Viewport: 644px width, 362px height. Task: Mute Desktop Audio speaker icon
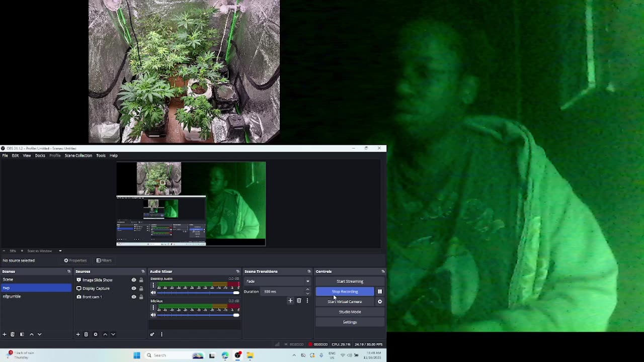(x=153, y=293)
